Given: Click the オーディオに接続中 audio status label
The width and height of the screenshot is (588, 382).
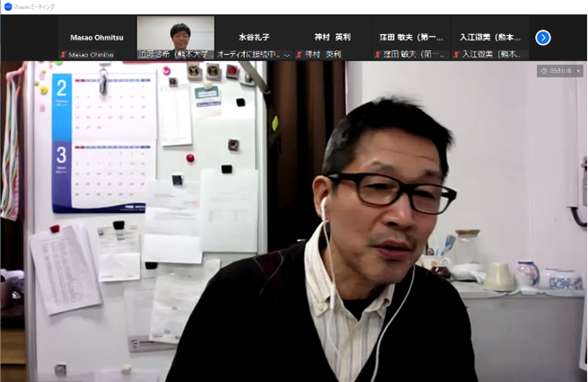Looking at the screenshot, I should 253,55.
